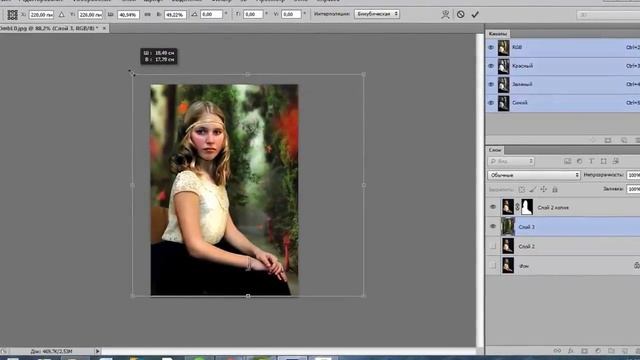Select the Зеленый channel row
Screen dimensions: 640x360
[x=563, y=84]
